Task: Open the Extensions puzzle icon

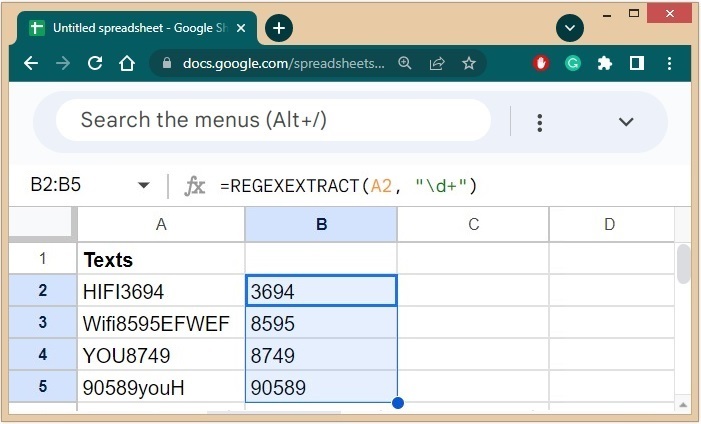Action: click(604, 63)
